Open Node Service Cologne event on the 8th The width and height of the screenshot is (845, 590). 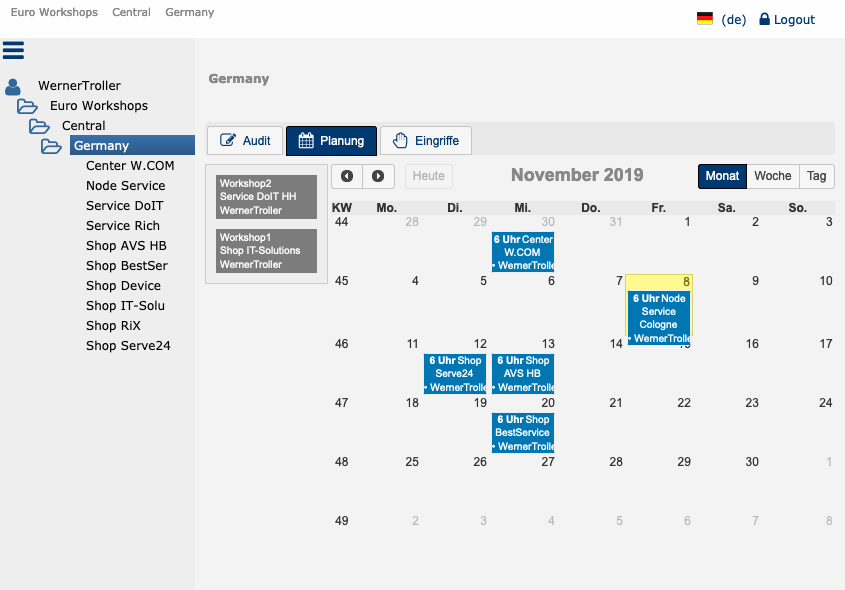[x=659, y=318]
